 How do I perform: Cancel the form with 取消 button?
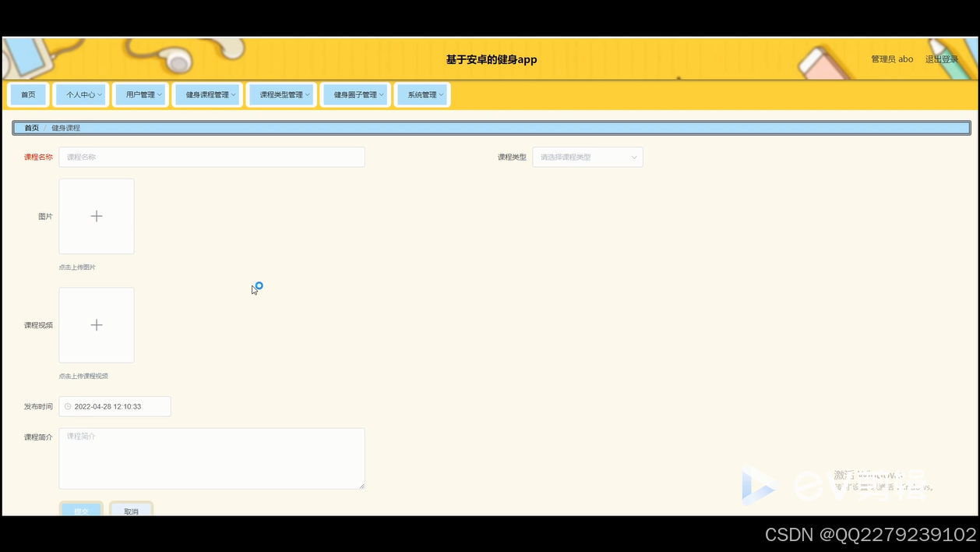(x=130, y=511)
